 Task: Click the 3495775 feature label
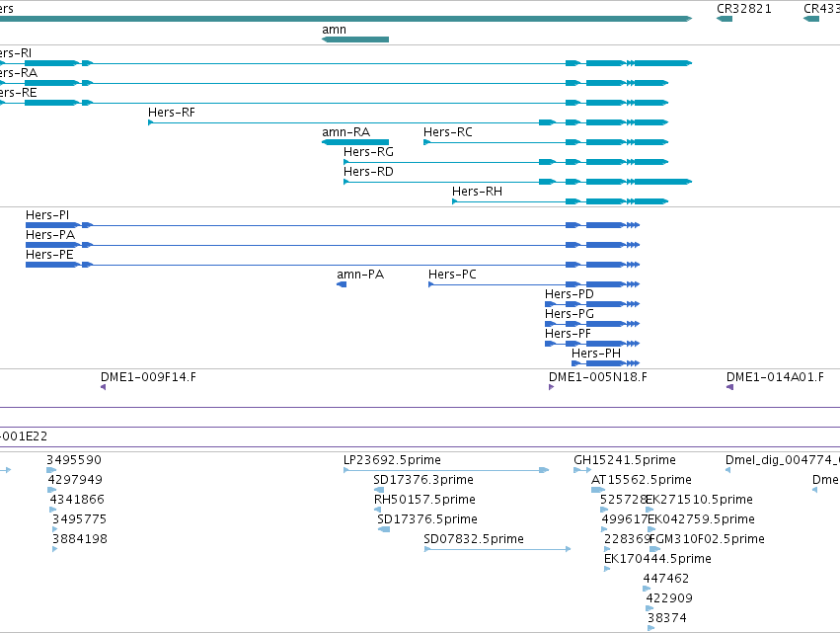(79, 519)
